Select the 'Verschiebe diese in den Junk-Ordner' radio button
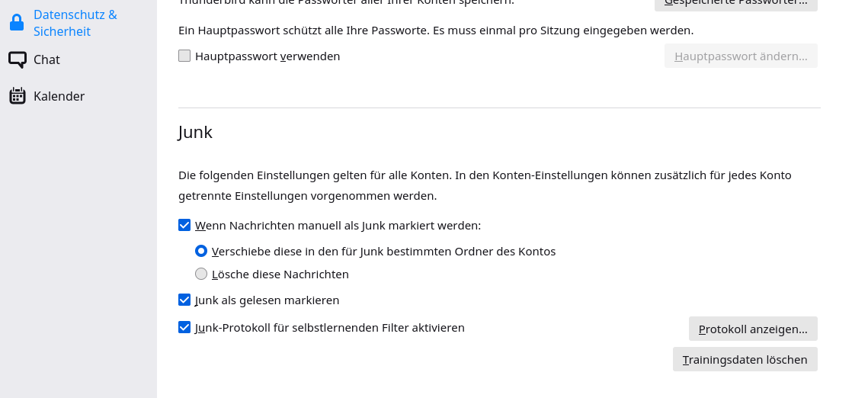This screenshot has height=398, width=868. click(201, 251)
